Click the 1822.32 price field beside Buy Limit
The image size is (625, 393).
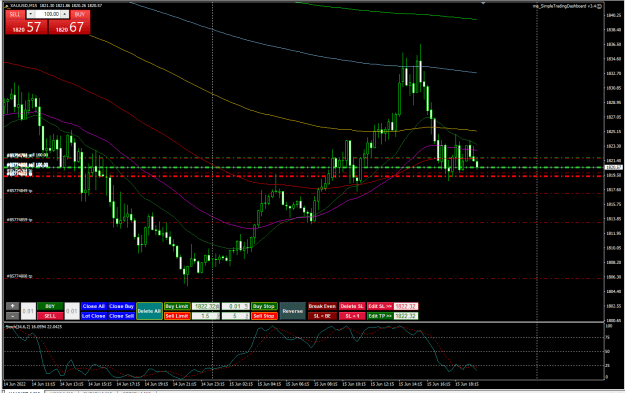[x=206, y=306]
